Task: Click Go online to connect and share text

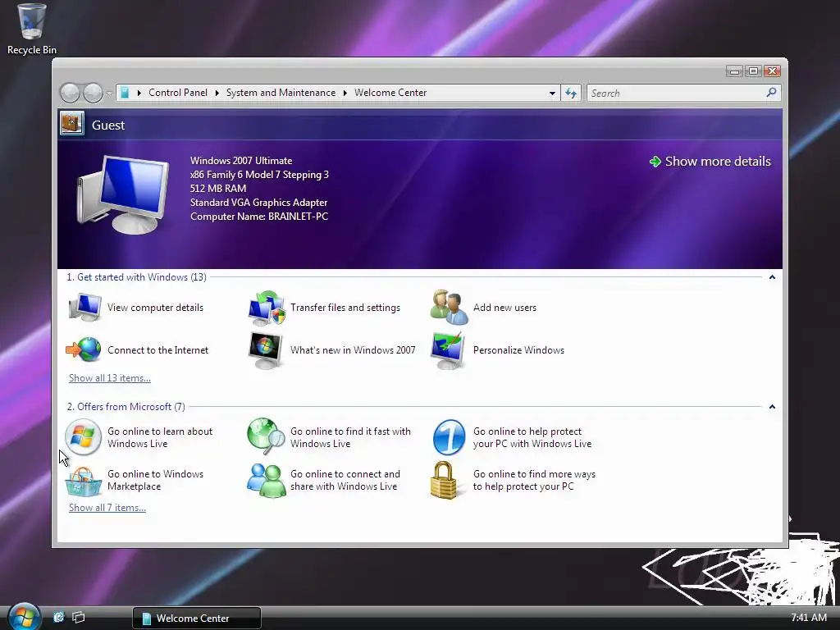Action: click(345, 480)
